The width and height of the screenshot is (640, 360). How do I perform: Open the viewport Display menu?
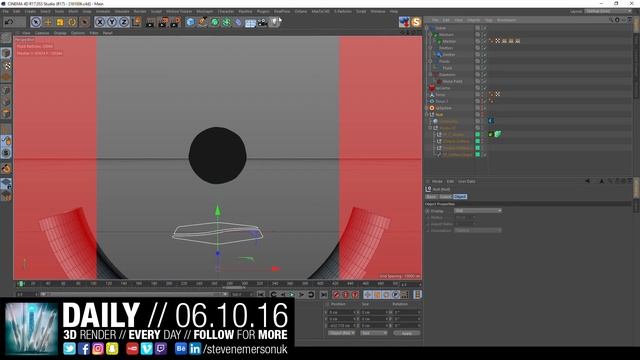click(x=60, y=33)
